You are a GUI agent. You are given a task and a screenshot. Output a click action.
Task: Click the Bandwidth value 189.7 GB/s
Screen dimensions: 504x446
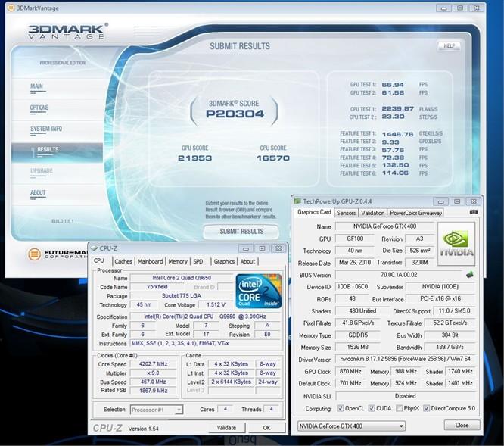click(450, 348)
